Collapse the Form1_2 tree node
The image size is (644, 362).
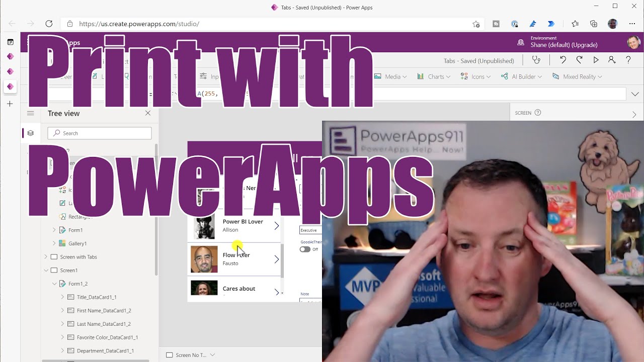click(54, 284)
